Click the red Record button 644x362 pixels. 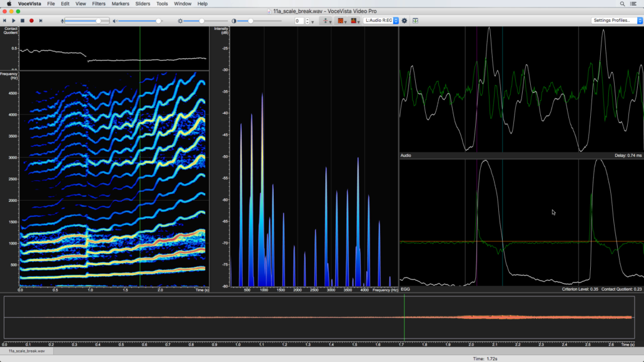(x=31, y=21)
